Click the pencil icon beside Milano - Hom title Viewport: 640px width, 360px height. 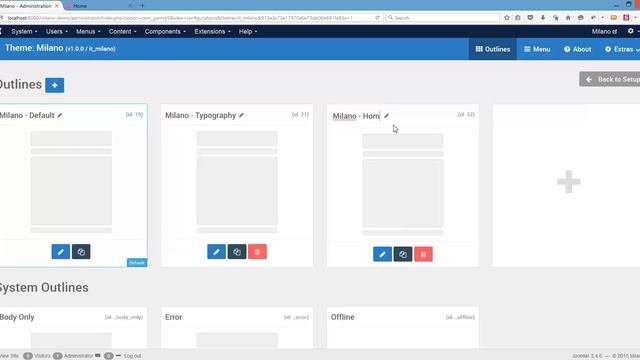[x=387, y=116]
